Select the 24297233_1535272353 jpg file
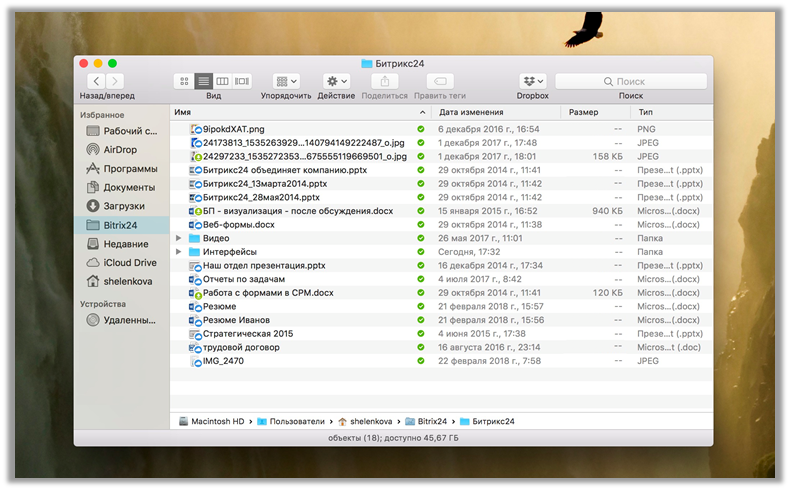 [304, 157]
